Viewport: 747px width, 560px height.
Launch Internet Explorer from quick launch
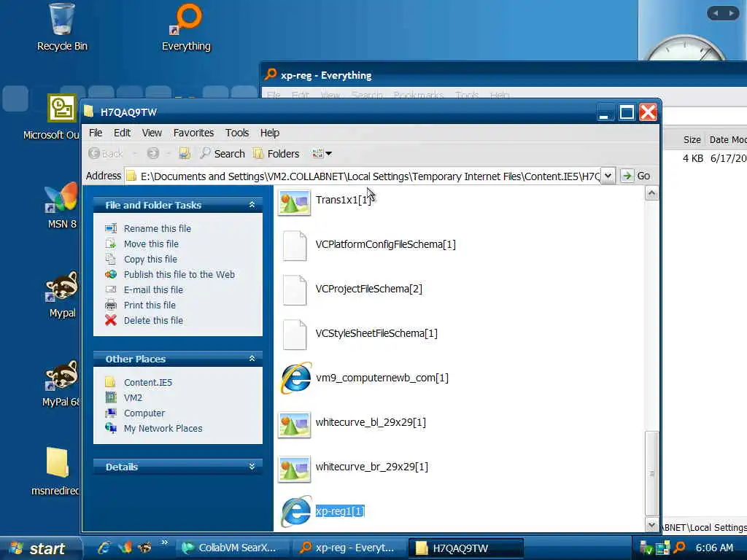click(x=104, y=548)
